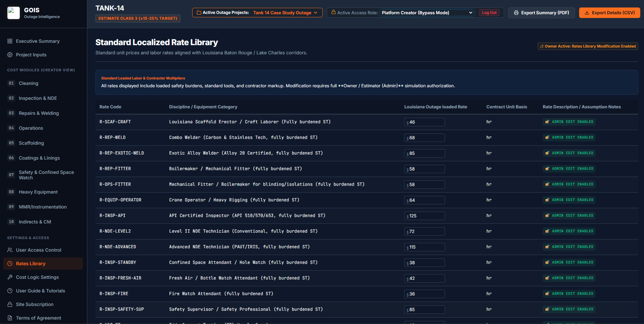The height and width of the screenshot is (324, 644).
Task: Open the MMR/Instrumentation module
Action: click(x=43, y=207)
